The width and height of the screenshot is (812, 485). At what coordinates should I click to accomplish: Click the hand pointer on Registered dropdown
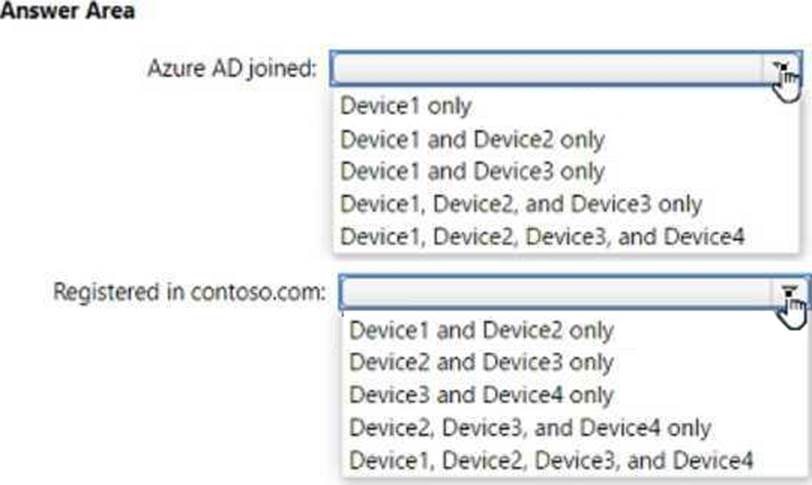click(793, 312)
